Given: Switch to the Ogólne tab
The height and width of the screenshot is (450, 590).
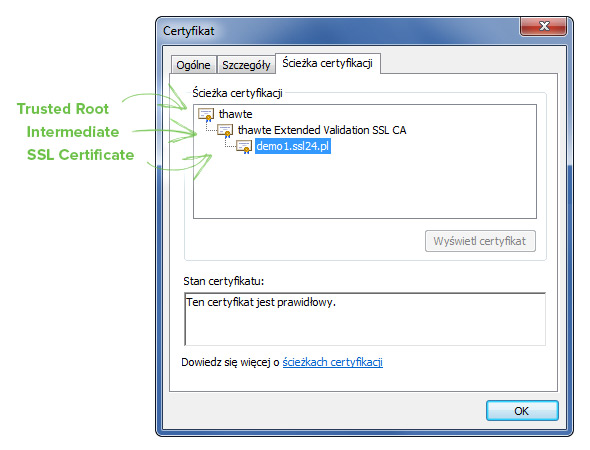Looking at the screenshot, I should click(x=193, y=65).
